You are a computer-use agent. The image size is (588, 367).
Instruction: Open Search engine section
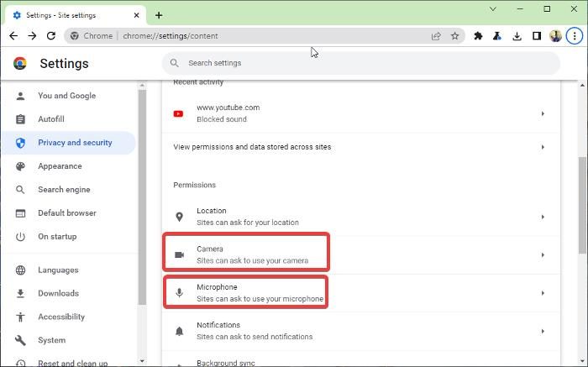[68, 190]
